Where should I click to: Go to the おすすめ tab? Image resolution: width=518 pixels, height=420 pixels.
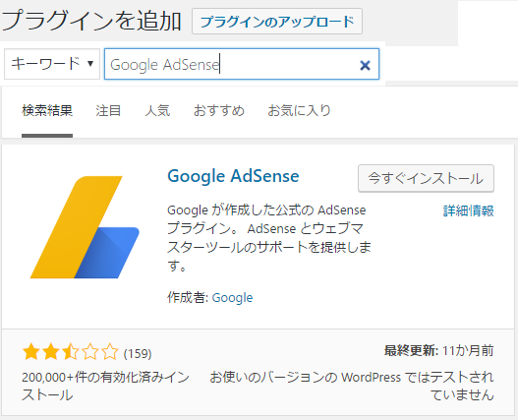pyautogui.click(x=218, y=110)
